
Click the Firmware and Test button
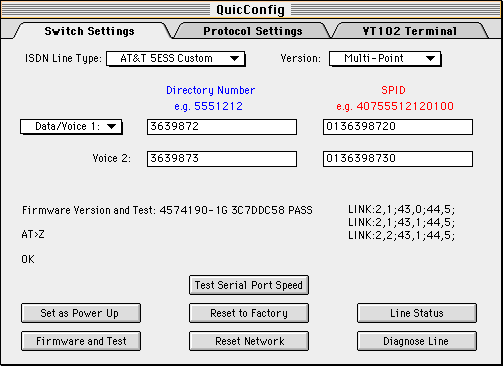pos(81,341)
